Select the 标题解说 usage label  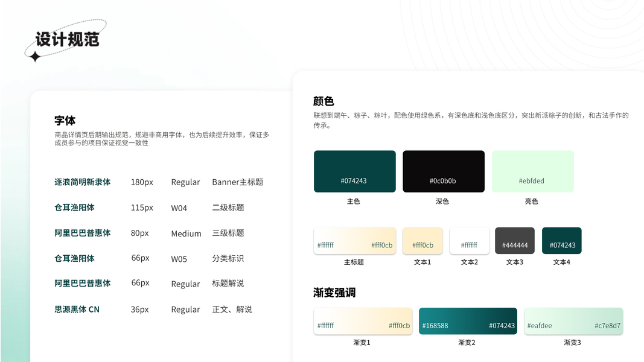[228, 283]
